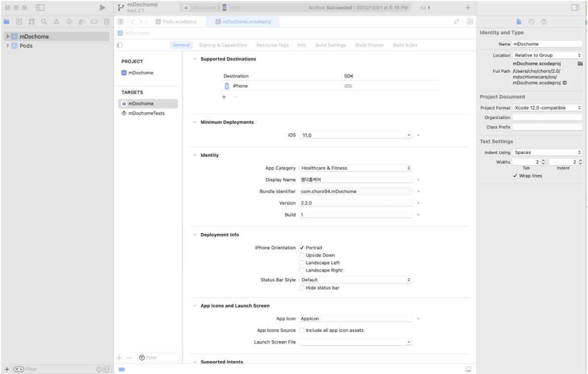Enable Landscape Right orientation
This screenshot has width=588, height=374.
click(x=302, y=270)
